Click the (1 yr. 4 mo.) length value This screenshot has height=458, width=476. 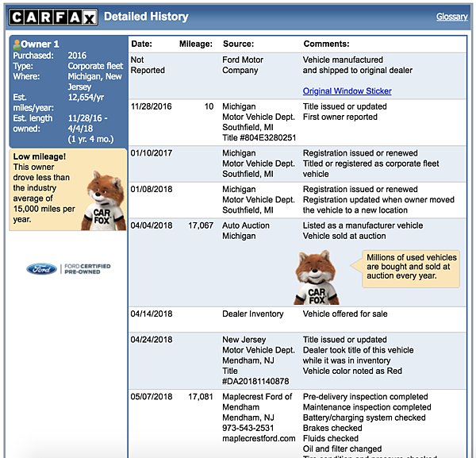click(90, 139)
